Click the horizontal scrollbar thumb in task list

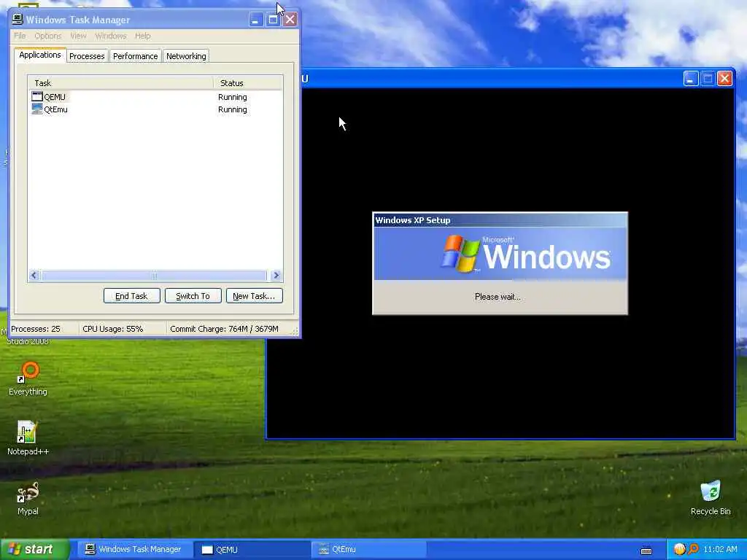(155, 275)
